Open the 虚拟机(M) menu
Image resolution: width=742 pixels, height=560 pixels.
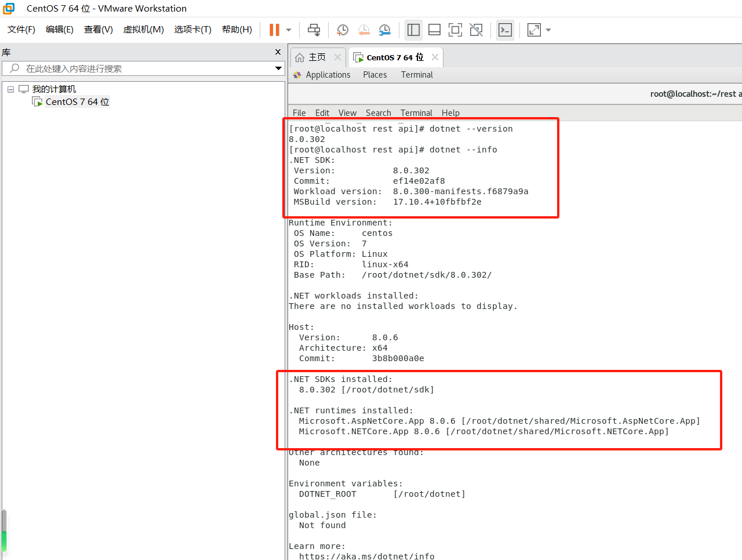[x=143, y=29]
